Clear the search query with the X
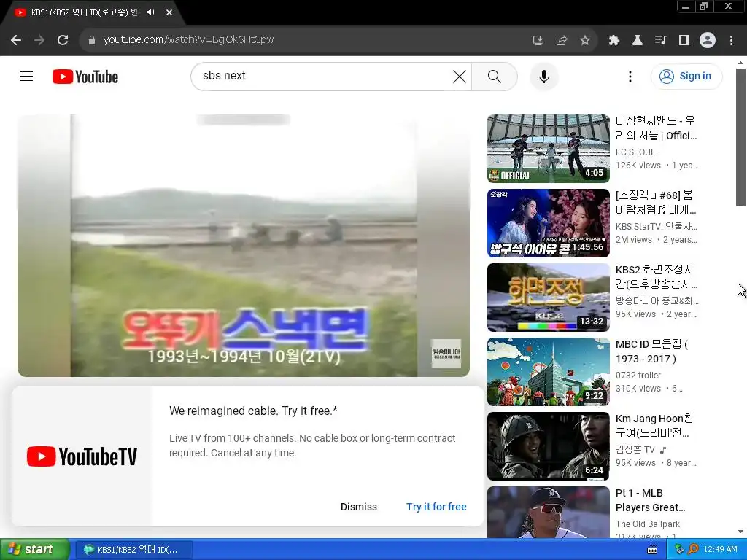Viewport: 747px width, 560px height. pyautogui.click(x=460, y=76)
